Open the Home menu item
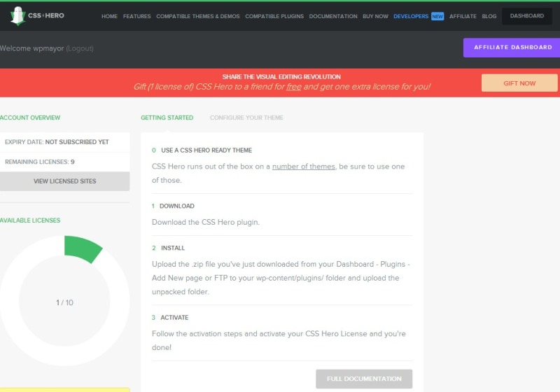Image resolution: width=560 pixels, height=392 pixels. pos(109,16)
